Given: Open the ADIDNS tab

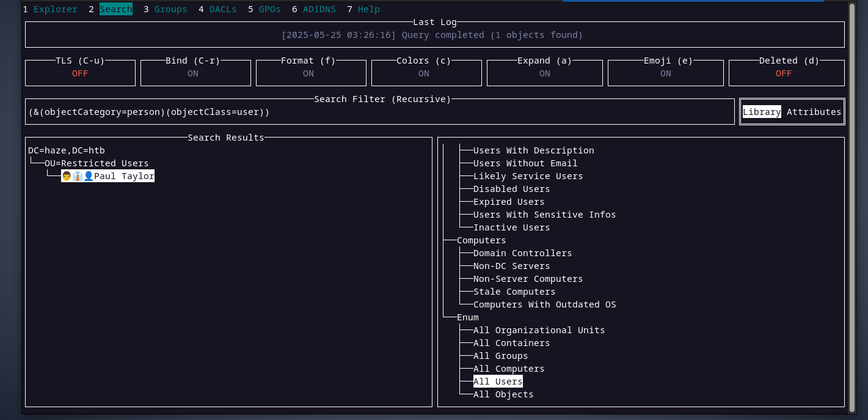Looking at the screenshot, I should 319,9.
